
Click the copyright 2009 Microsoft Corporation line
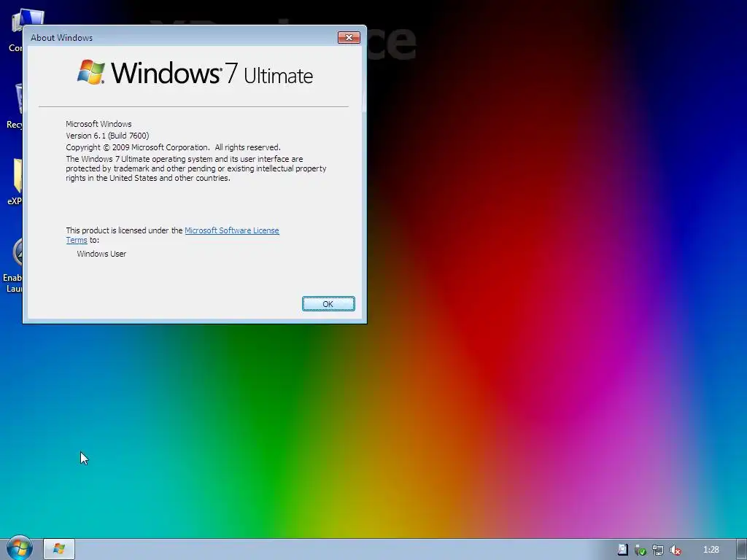(x=173, y=147)
